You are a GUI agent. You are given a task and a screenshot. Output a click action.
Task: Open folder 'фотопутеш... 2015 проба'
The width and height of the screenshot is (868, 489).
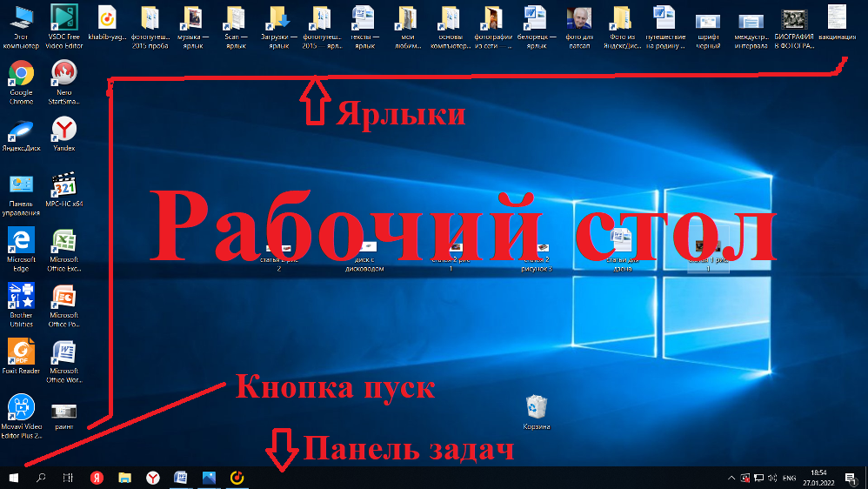pos(150,26)
